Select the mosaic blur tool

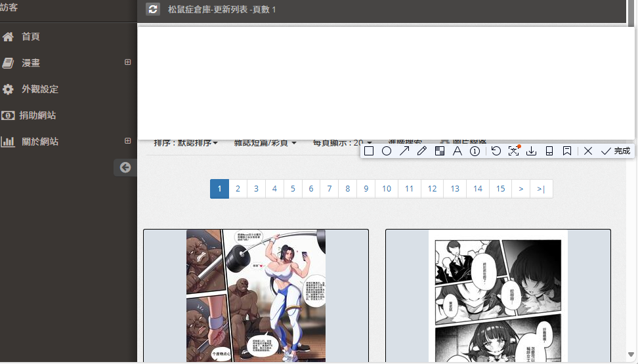pos(440,151)
